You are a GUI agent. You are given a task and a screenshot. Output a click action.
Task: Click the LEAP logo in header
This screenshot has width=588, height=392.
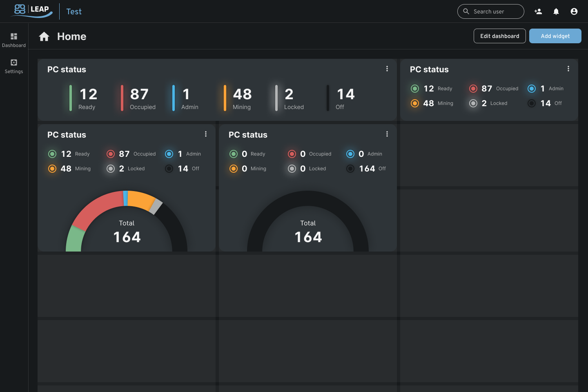[32, 11]
